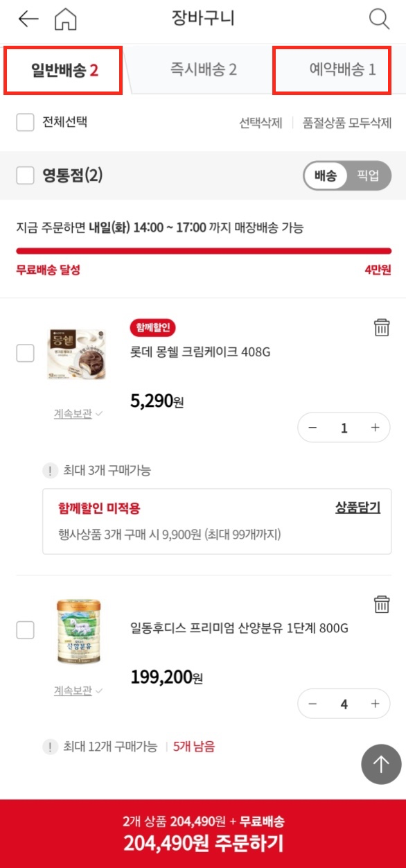
Task: Delete 롯데 몽쉘 크림케이크 with trash icon
Action: coord(380,328)
